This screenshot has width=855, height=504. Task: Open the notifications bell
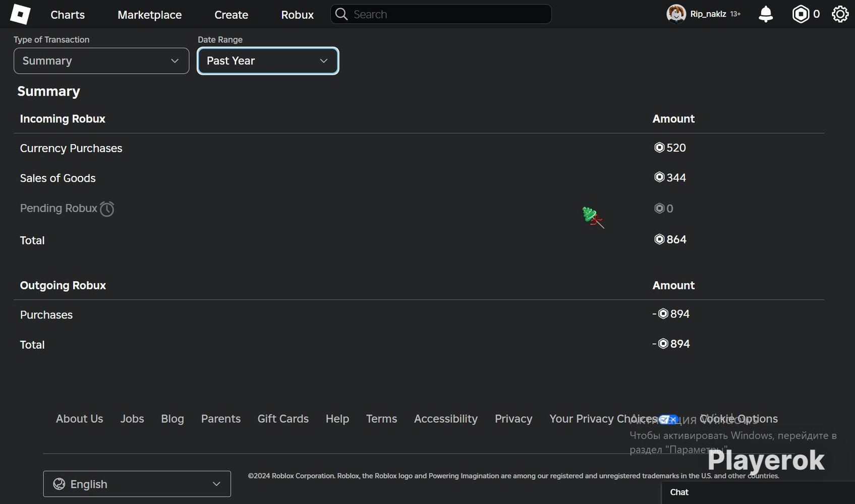(x=766, y=14)
